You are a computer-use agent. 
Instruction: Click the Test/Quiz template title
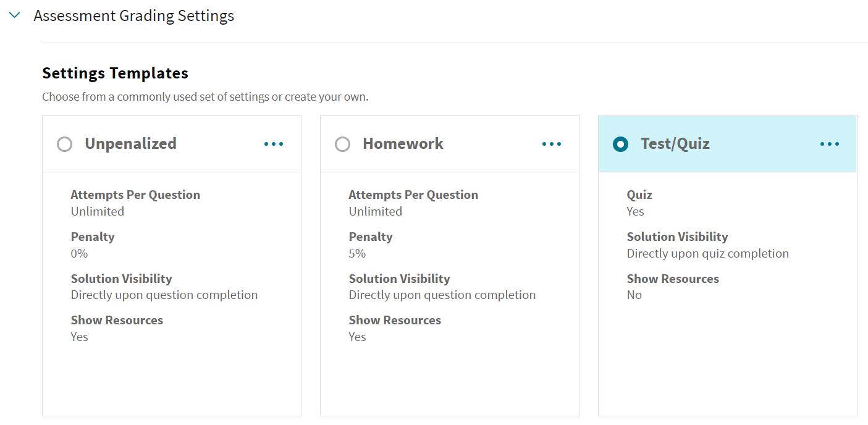(675, 143)
